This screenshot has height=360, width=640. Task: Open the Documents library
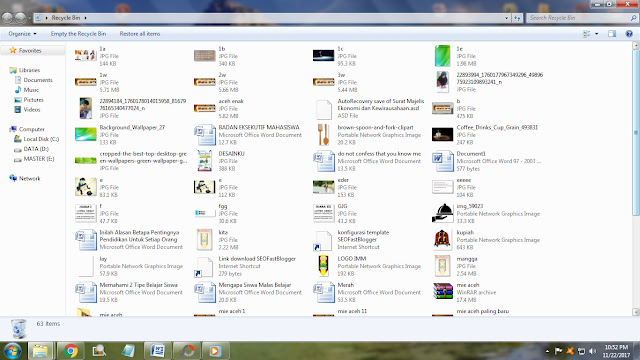pos(38,80)
